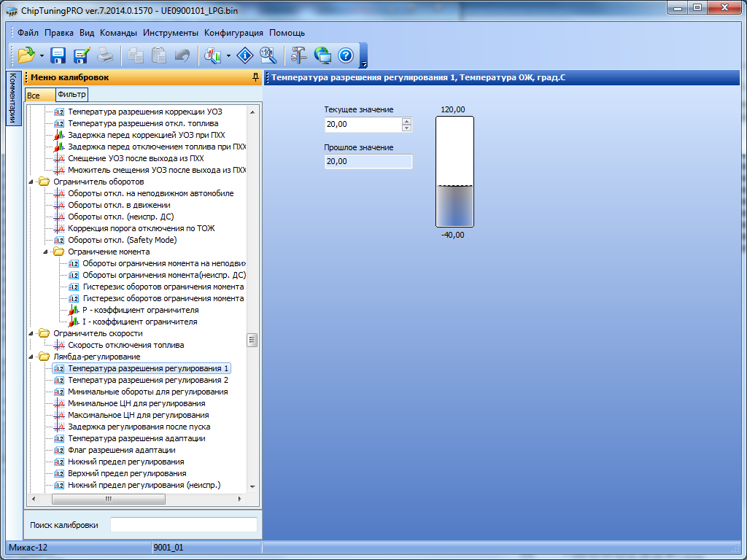Click the vertical temperature gauge bar
747x560 pixels.
click(454, 172)
